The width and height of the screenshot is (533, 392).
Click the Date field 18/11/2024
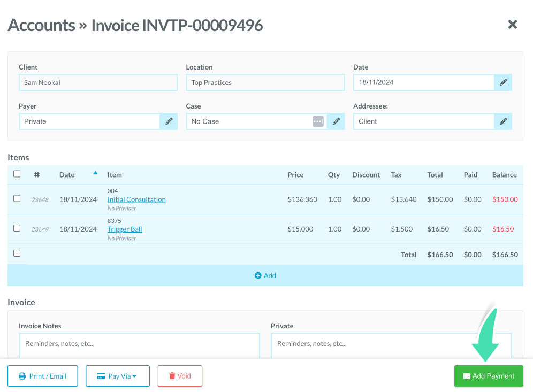tap(423, 82)
